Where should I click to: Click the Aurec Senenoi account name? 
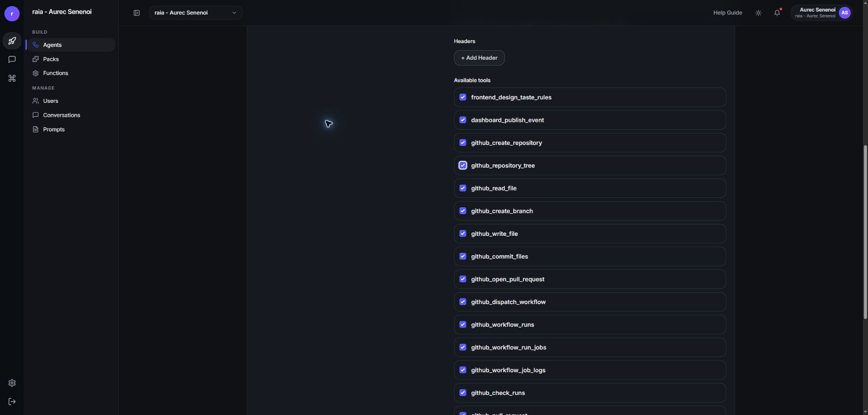pos(817,10)
